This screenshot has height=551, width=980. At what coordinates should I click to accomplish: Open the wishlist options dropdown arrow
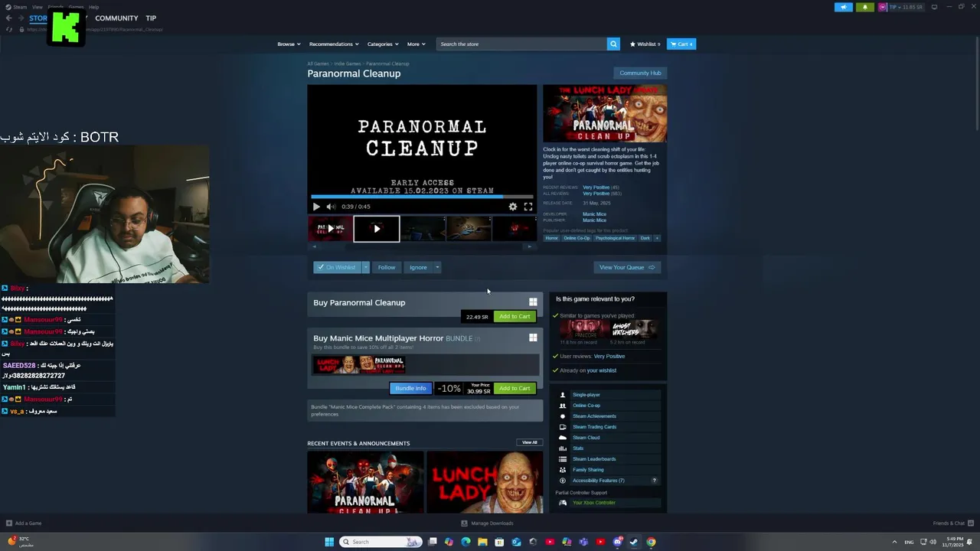point(366,267)
